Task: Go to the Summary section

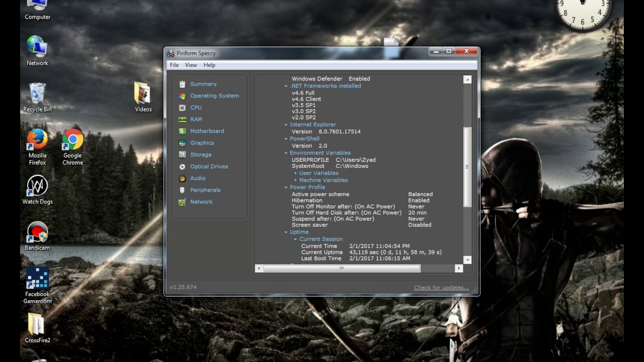Action: pos(203,84)
